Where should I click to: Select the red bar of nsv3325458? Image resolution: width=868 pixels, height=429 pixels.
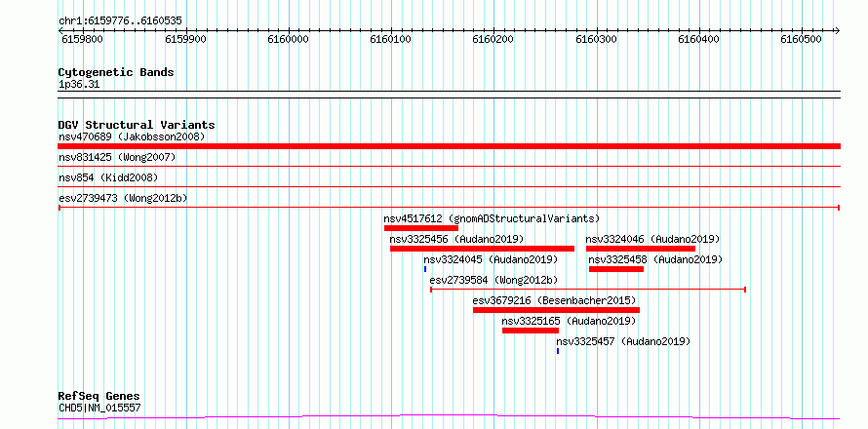pos(616,269)
